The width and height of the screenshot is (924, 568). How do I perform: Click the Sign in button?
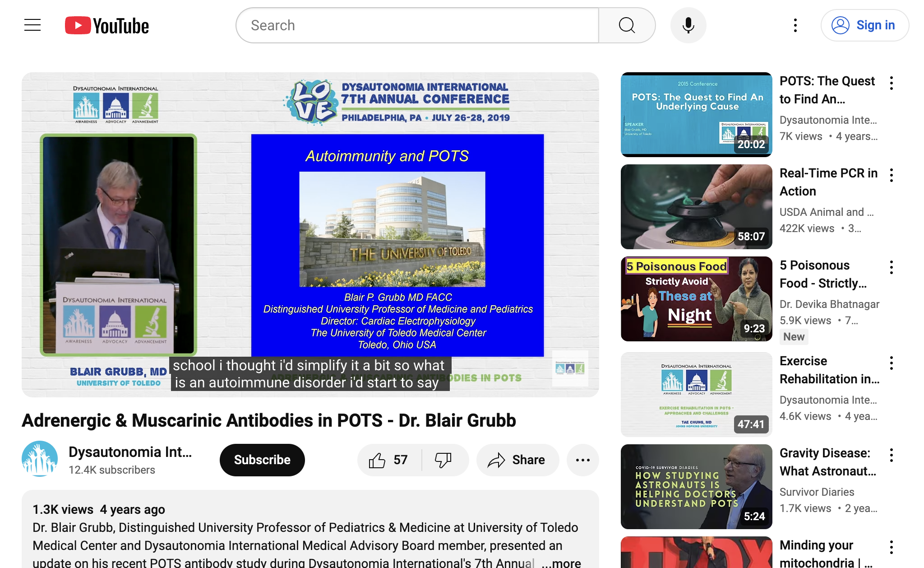tap(864, 25)
